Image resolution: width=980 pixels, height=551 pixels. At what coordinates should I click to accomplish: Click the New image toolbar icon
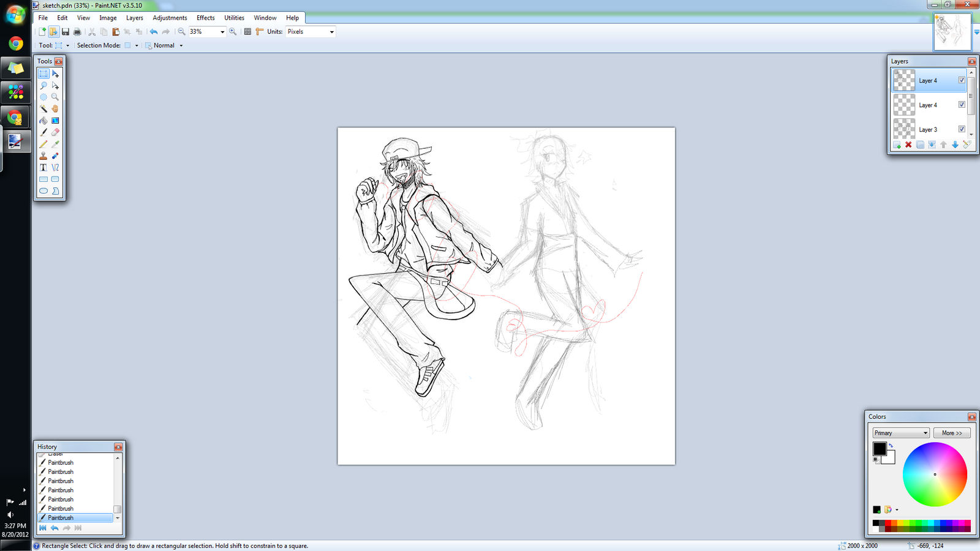pyautogui.click(x=42, y=32)
